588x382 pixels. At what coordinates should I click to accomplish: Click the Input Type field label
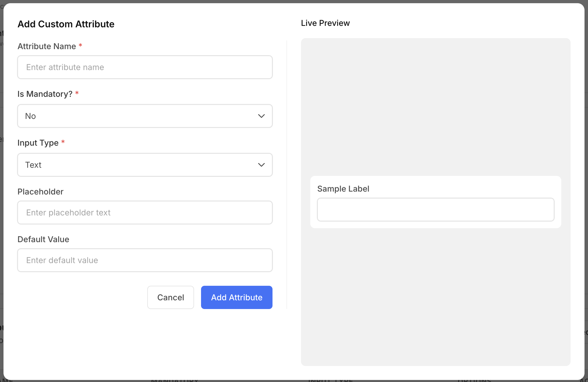coord(38,143)
